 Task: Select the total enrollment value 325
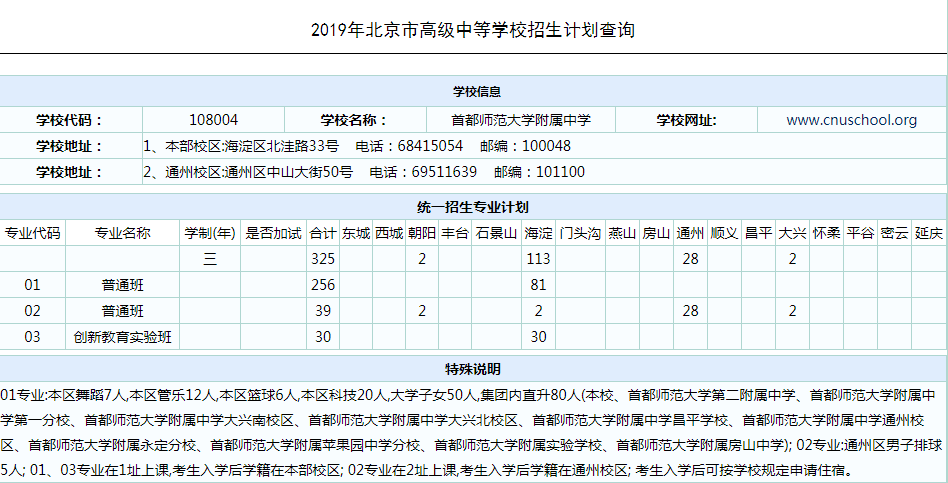(x=323, y=259)
